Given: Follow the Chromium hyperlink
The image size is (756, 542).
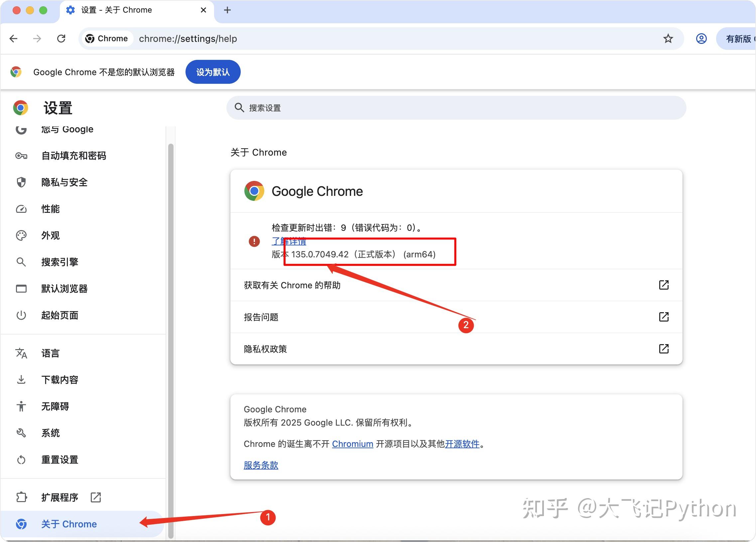Looking at the screenshot, I should (352, 444).
